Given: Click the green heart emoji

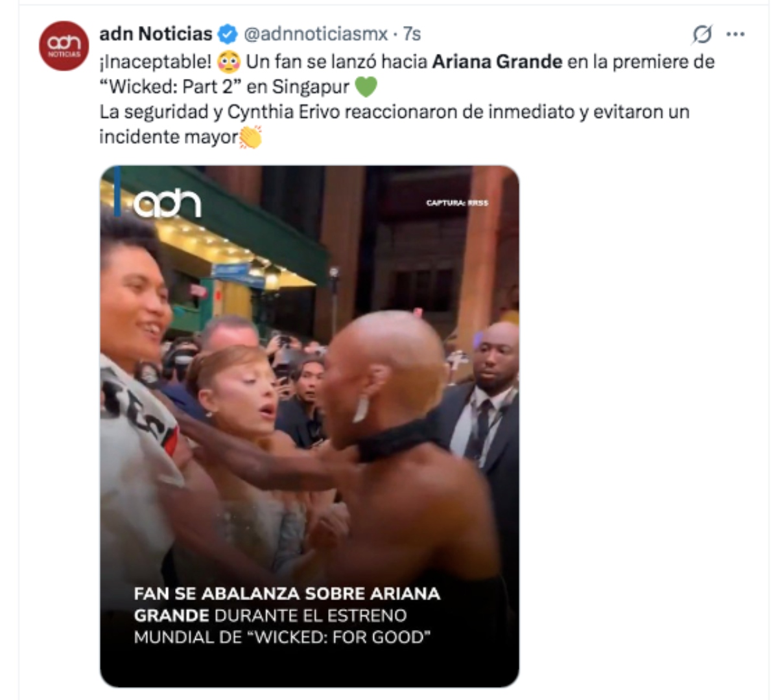Looking at the screenshot, I should point(366,87).
